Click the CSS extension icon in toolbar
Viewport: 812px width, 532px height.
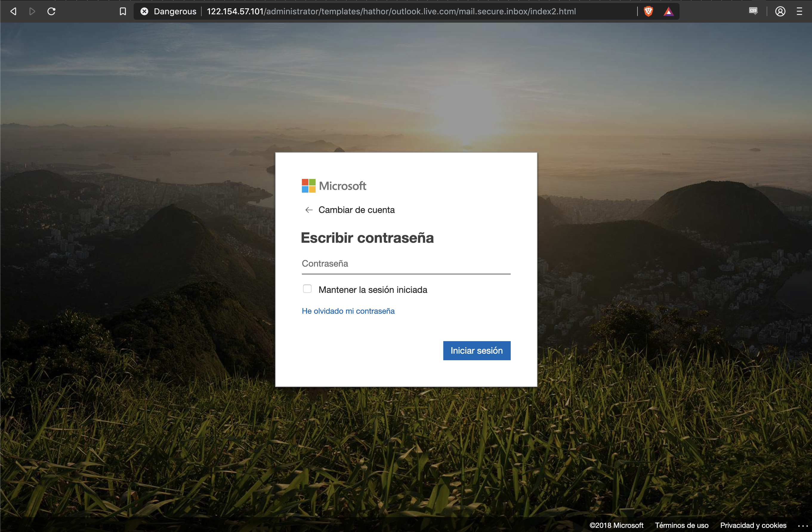pyautogui.click(x=753, y=11)
